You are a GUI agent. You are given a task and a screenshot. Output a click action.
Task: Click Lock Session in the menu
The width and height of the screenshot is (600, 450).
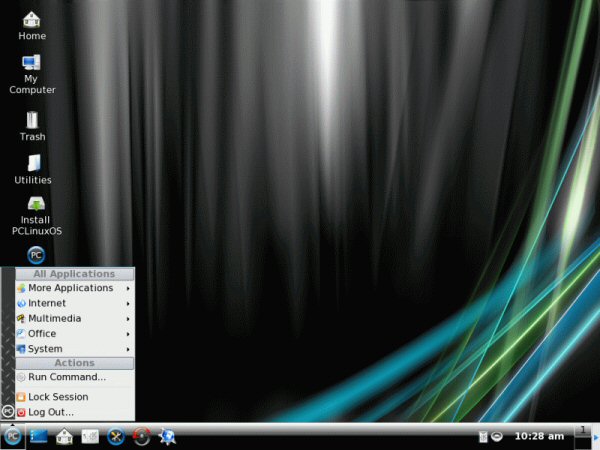(58, 397)
